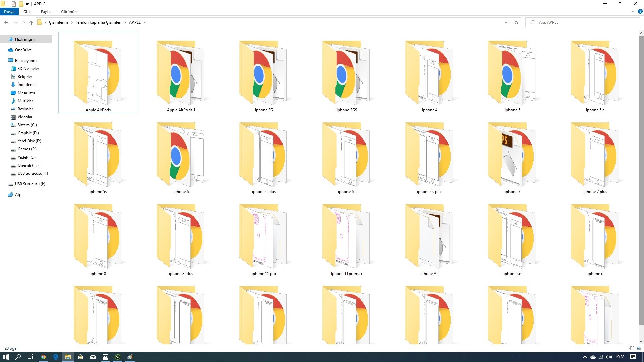Expand the Telefon Kaplama Çizimleri breadcrumb chevron
The width and height of the screenshot is (644, 362).
coord(125,22)
